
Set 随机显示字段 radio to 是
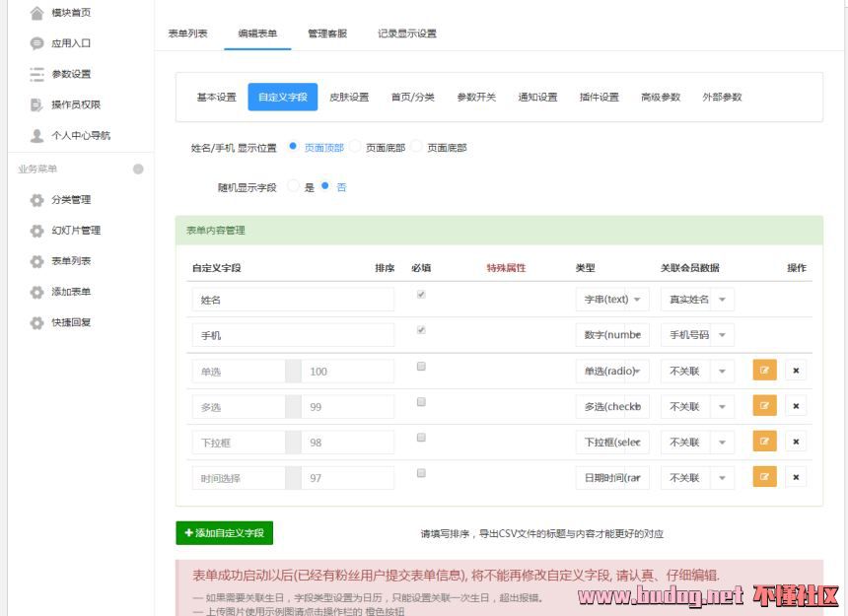click(294, 186)
